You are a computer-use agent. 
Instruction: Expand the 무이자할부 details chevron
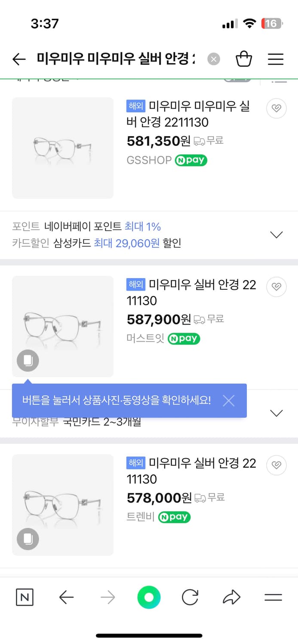click(276, 413)
